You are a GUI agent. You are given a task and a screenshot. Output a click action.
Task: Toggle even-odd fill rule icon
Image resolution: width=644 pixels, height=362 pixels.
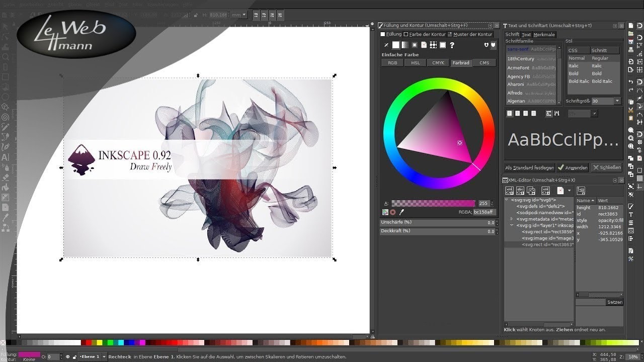pos(487,45)
